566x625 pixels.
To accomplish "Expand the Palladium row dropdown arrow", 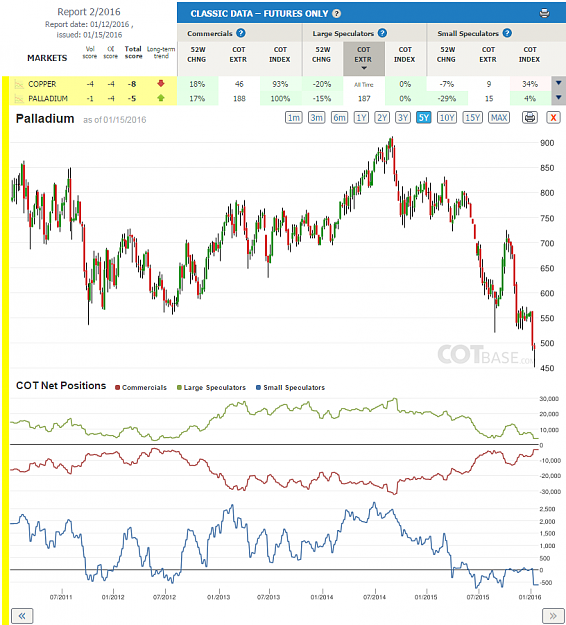I will (558, 98).
